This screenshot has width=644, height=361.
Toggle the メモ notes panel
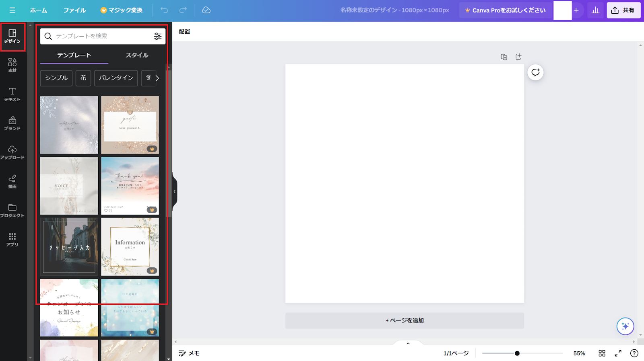point(189,353)
